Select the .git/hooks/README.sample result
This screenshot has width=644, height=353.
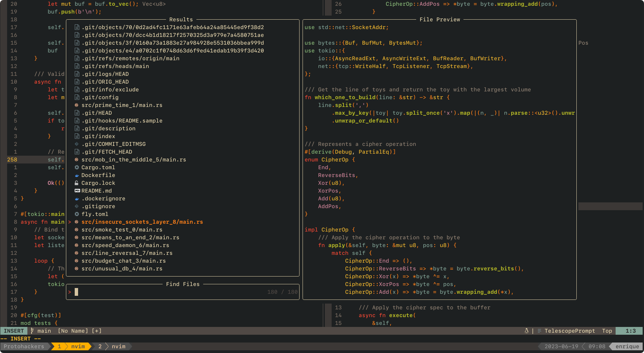(183, 120)
